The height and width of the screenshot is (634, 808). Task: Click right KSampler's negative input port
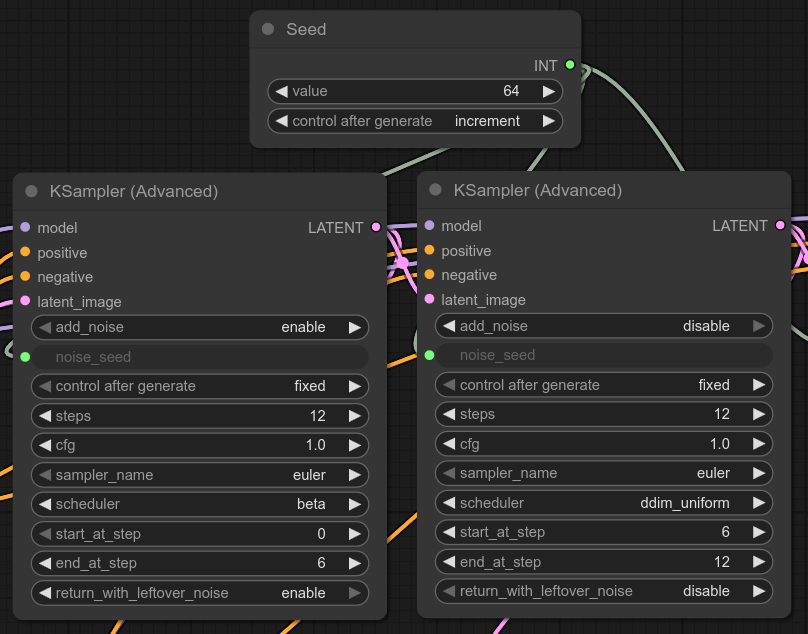coord(429,274)
